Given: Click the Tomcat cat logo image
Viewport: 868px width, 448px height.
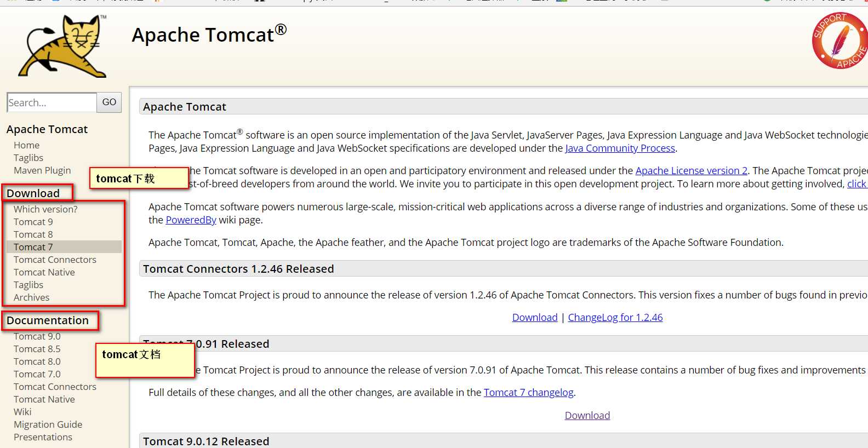Looking at the screenshot, I should (62, 46).
